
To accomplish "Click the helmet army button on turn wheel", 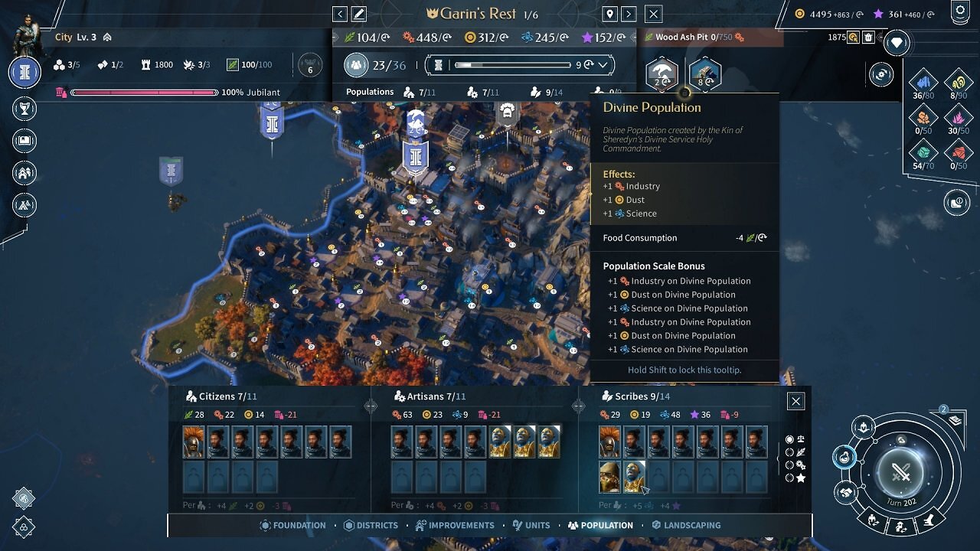I will coord(864,428).
